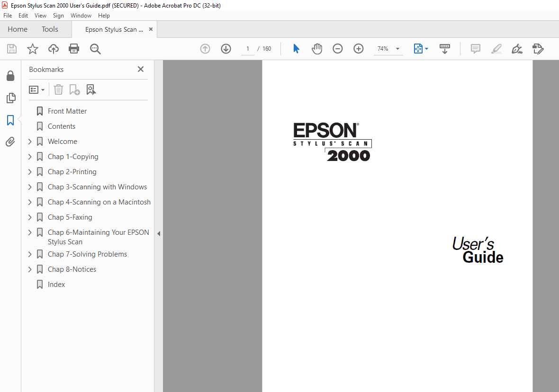Select the Chap 8-Notices bookmark text
Viewport: 559px width, 392px height.
(72, 269)
